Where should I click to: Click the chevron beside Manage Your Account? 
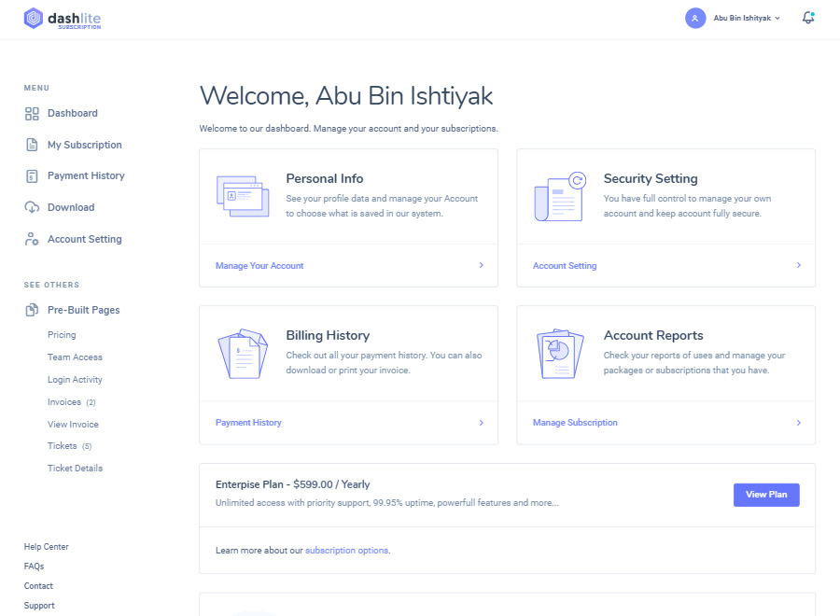pyautogui.click(x=481, y=265)
